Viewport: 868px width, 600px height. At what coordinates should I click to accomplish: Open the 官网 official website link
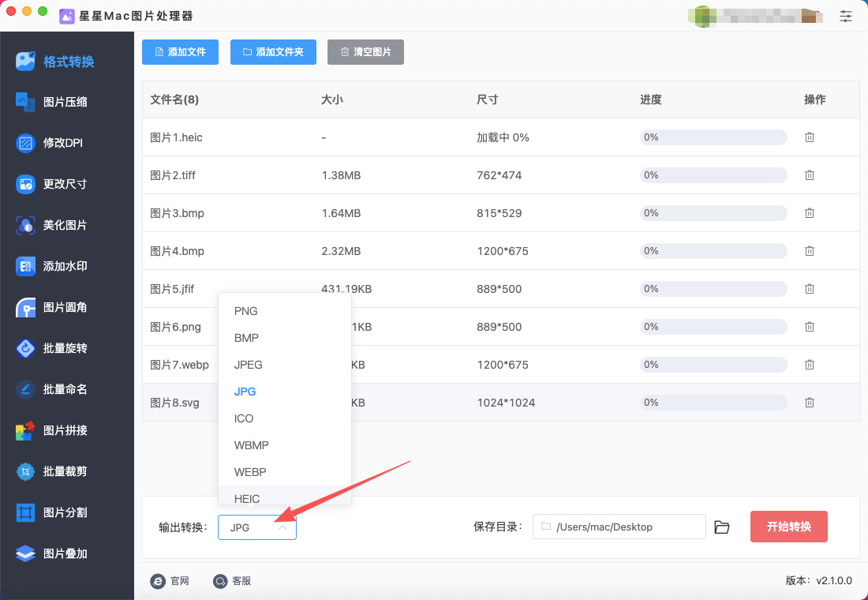tap(170, 580)
